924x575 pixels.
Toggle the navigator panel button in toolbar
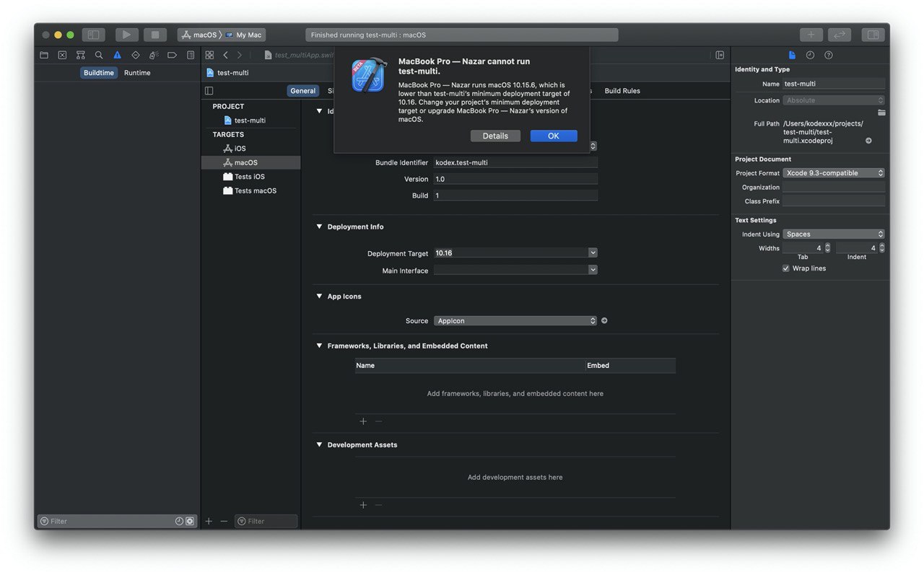[x=93, y=35]
